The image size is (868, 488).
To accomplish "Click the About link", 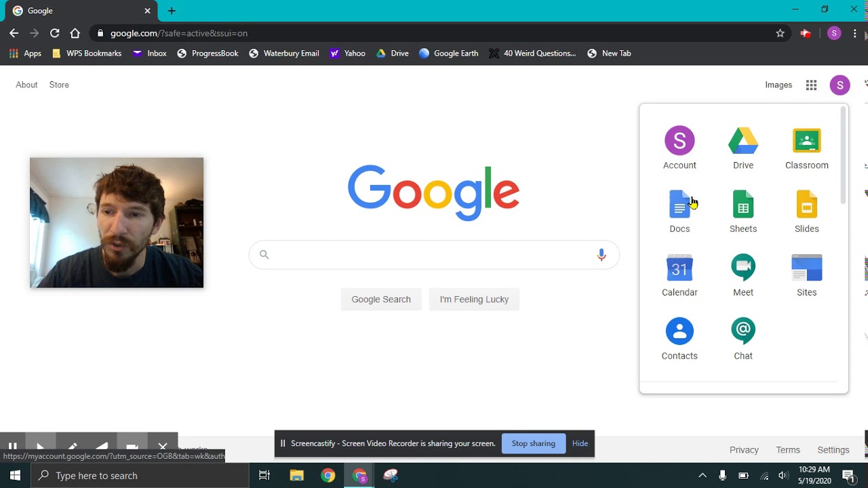I will click(x=26, y=85).
